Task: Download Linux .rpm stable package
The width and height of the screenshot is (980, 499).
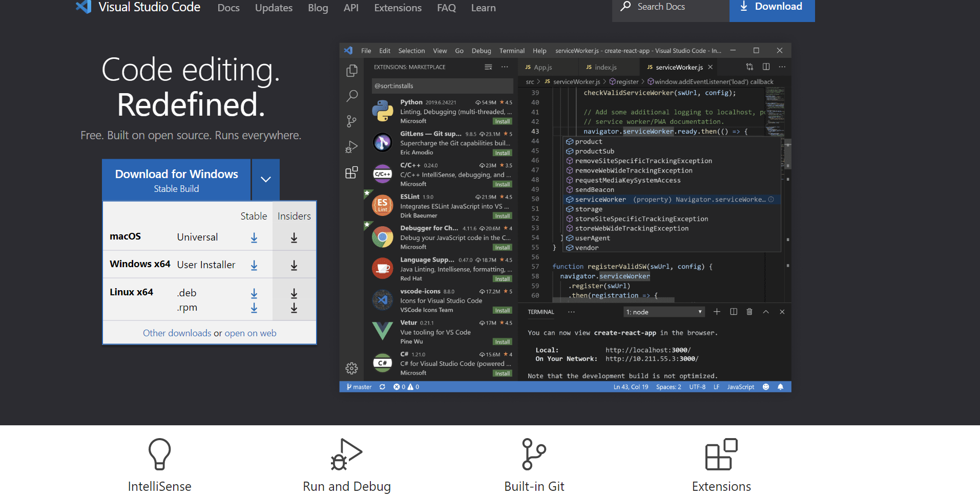Action: [254, 308]
